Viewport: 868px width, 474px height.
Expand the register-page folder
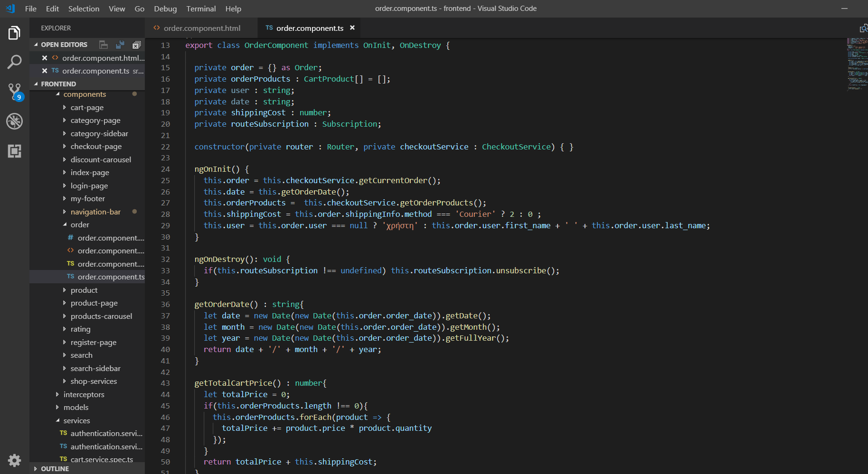pos(87,343)
